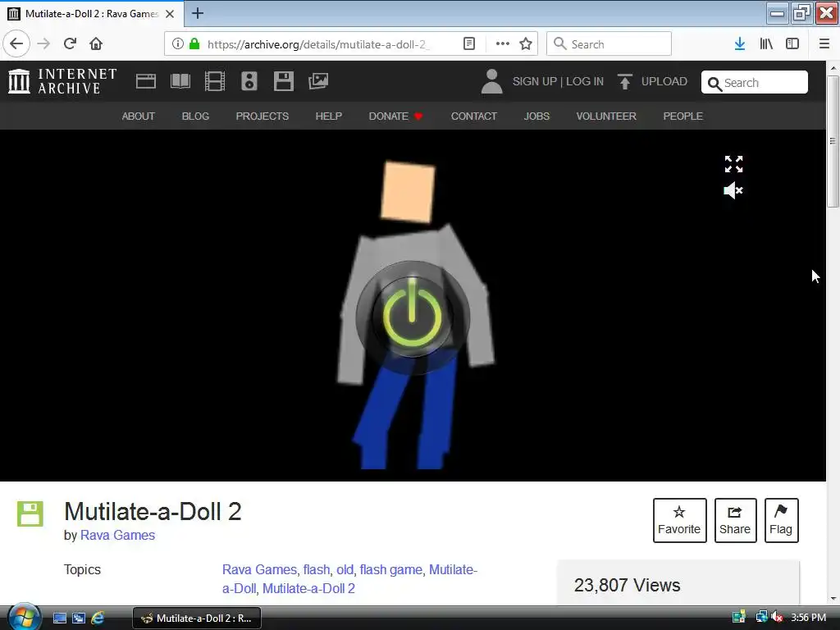Viewport: 840px width, 630px height.
Task: Launch Internet Explorer from quick launch
Action: coord(98,619)
